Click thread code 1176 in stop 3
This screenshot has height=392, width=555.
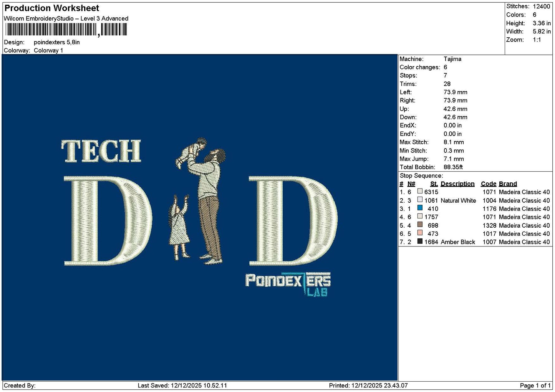click(x=489, y=209)
